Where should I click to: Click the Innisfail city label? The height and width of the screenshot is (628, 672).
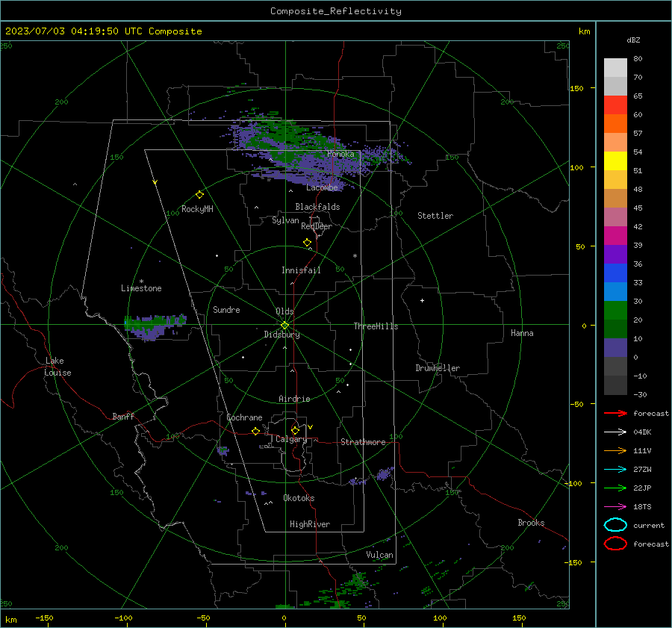pyautogui.click(x=301, y=270)
